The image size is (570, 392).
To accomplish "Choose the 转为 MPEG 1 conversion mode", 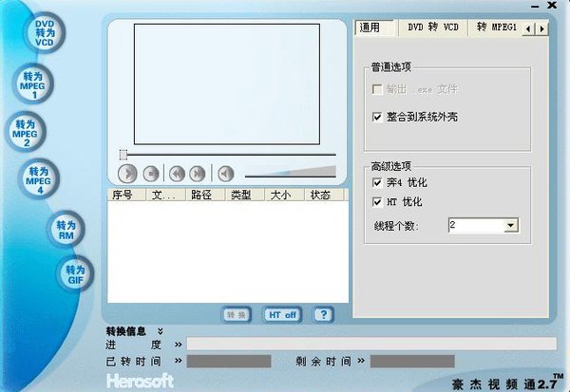I will coord(32,85).
